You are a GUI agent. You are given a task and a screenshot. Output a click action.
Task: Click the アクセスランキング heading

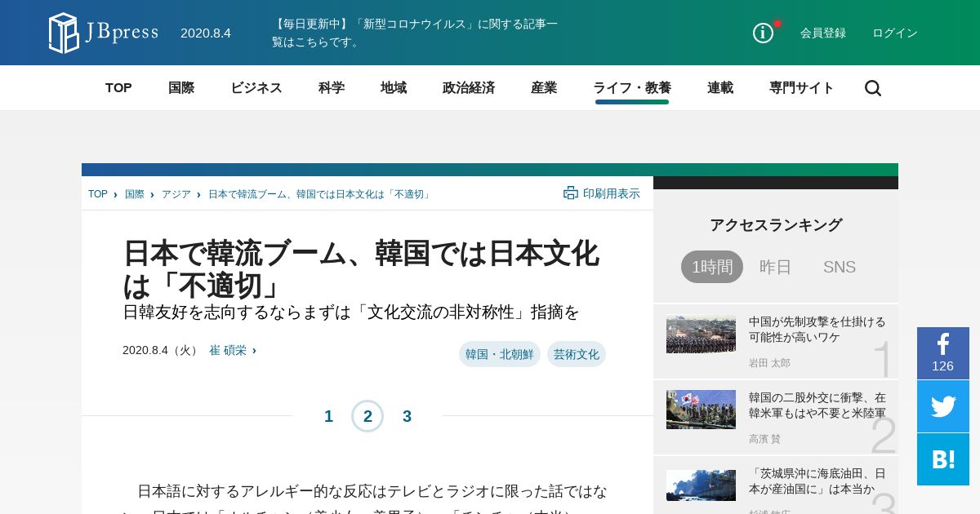(x=776, y=225)
